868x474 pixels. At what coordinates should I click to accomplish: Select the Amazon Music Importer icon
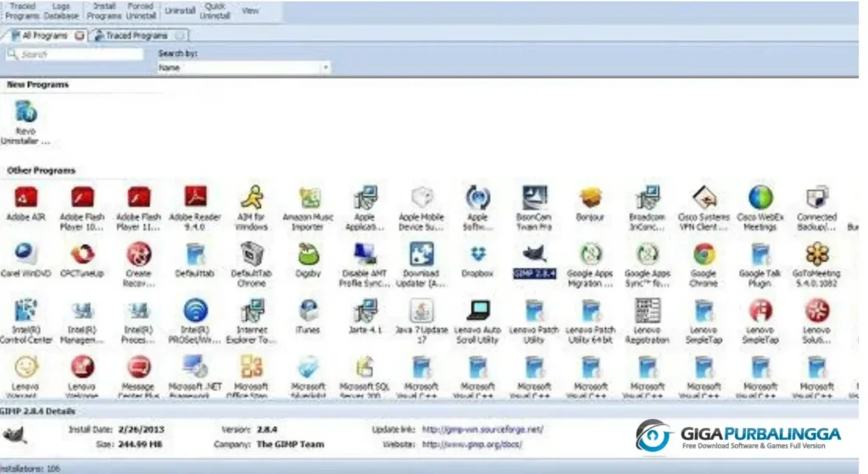coord(309,198)
